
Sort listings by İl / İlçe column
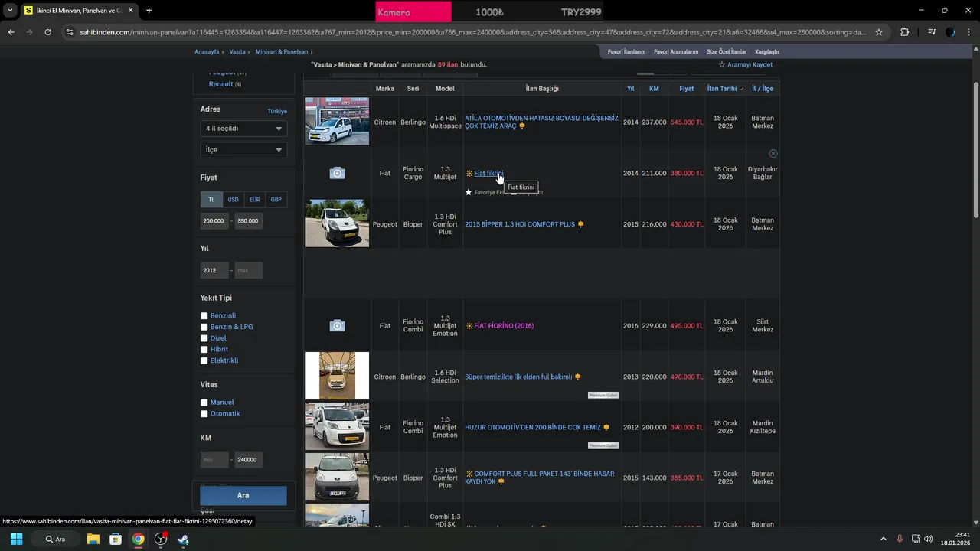[763, 89]
